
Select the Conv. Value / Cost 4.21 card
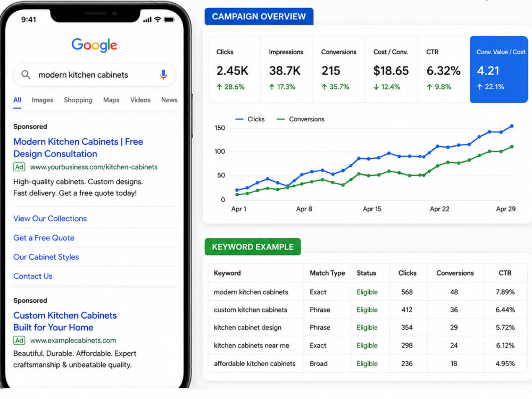[499, 69]
